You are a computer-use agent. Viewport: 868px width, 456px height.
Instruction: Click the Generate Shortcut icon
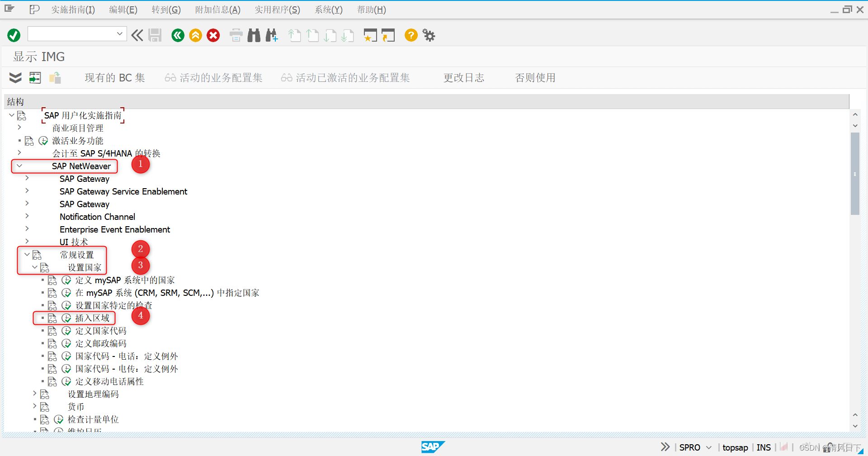coord(388,35)
